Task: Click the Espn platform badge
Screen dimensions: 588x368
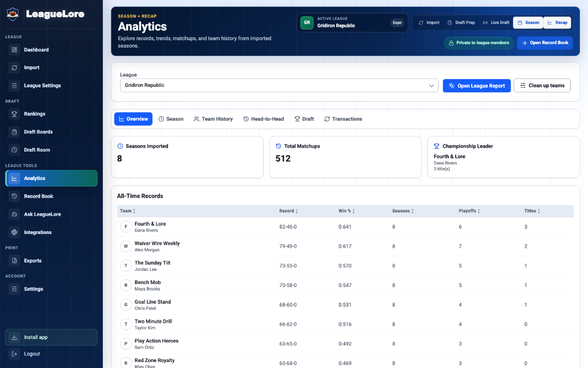Action: click(397, 23)
